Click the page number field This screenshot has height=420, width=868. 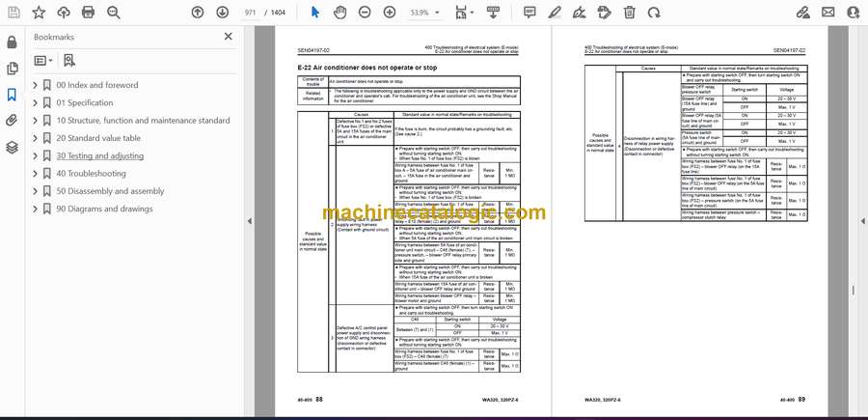[250, 13]
